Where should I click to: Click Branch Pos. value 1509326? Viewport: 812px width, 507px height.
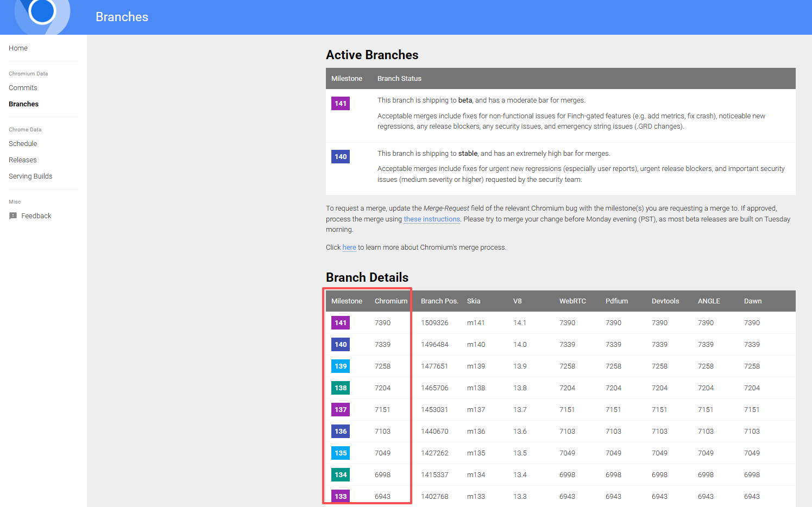point(435,323)
